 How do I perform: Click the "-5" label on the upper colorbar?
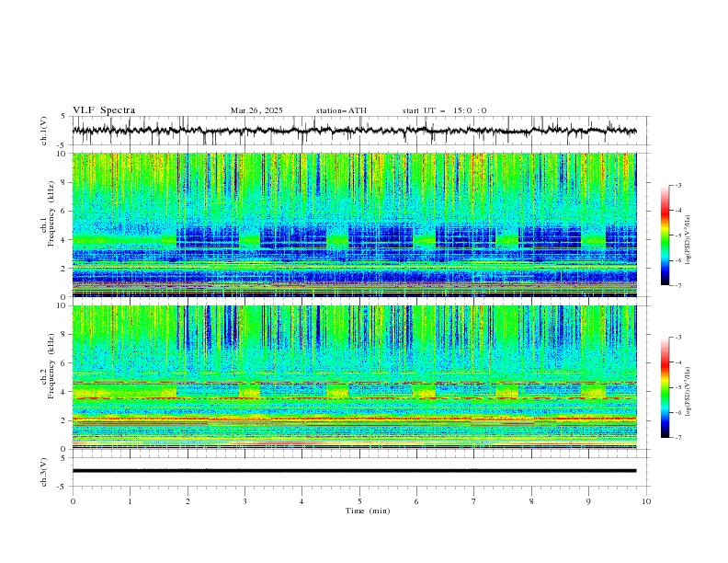pos(677,236)
